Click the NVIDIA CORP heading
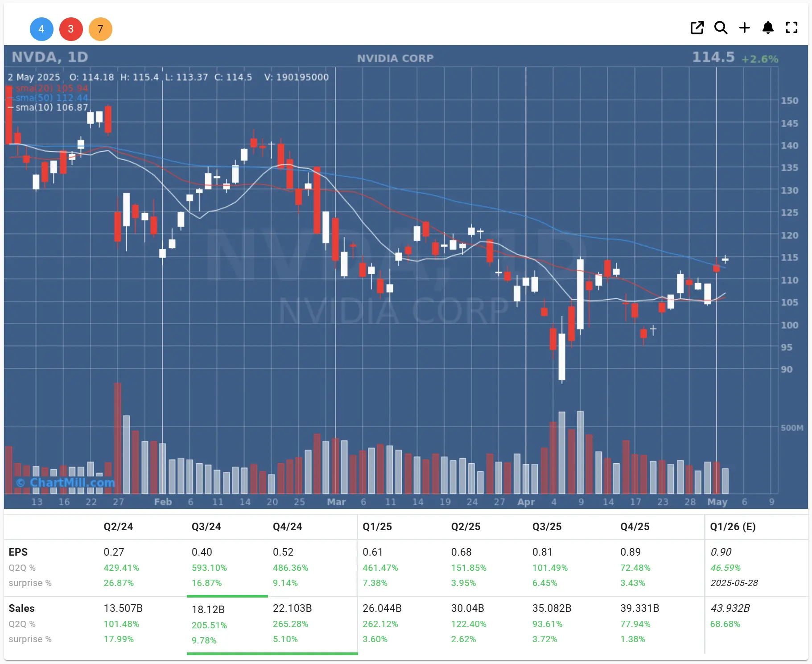 click(x=395, y=58)
